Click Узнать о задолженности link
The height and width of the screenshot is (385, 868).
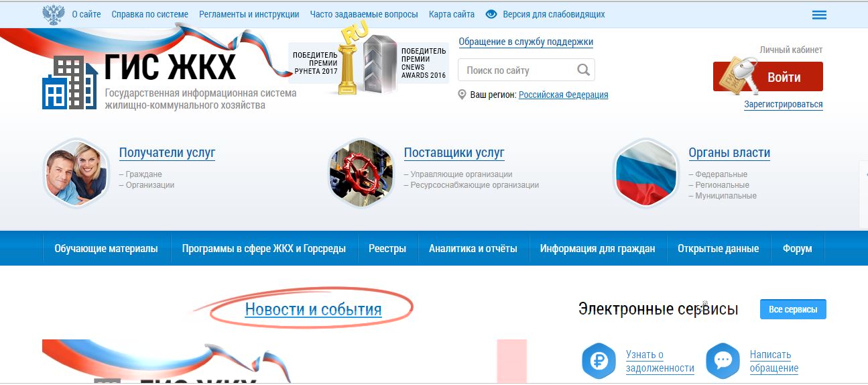click(x=660, y=361)
